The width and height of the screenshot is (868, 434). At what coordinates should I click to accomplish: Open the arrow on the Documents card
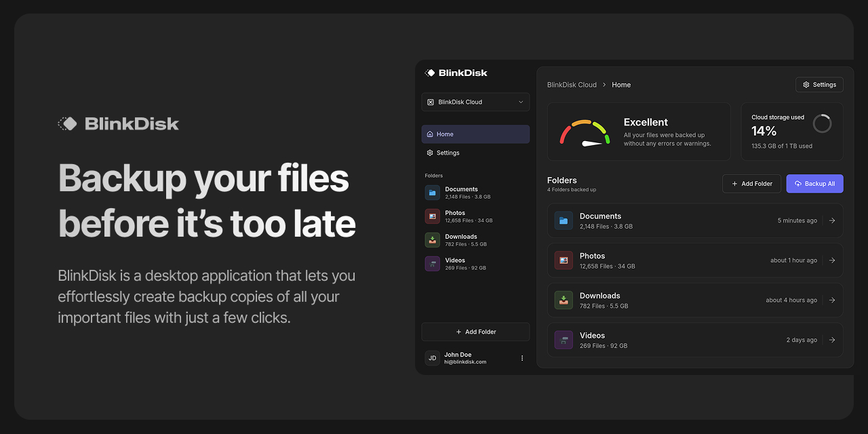(x=832, y=220)
